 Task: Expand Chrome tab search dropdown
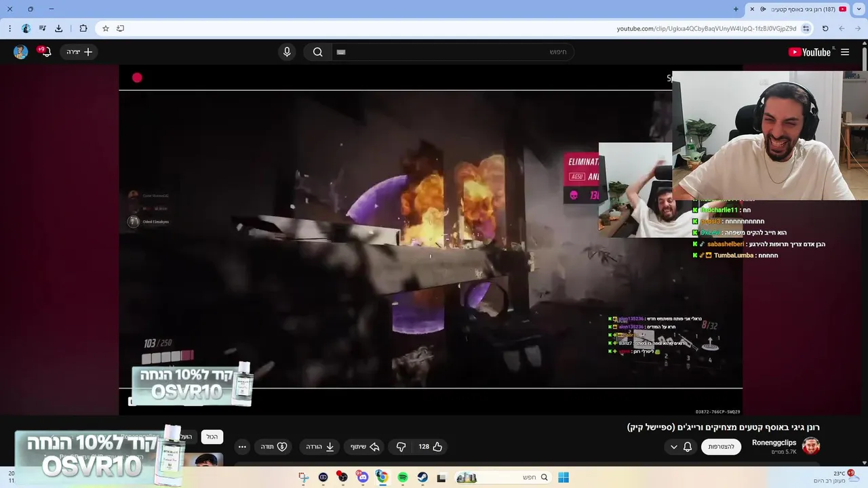(x=859, y=9)
